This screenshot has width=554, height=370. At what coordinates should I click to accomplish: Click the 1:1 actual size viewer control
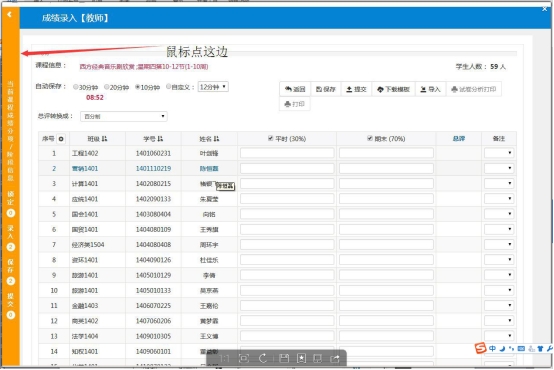[224, 359]
